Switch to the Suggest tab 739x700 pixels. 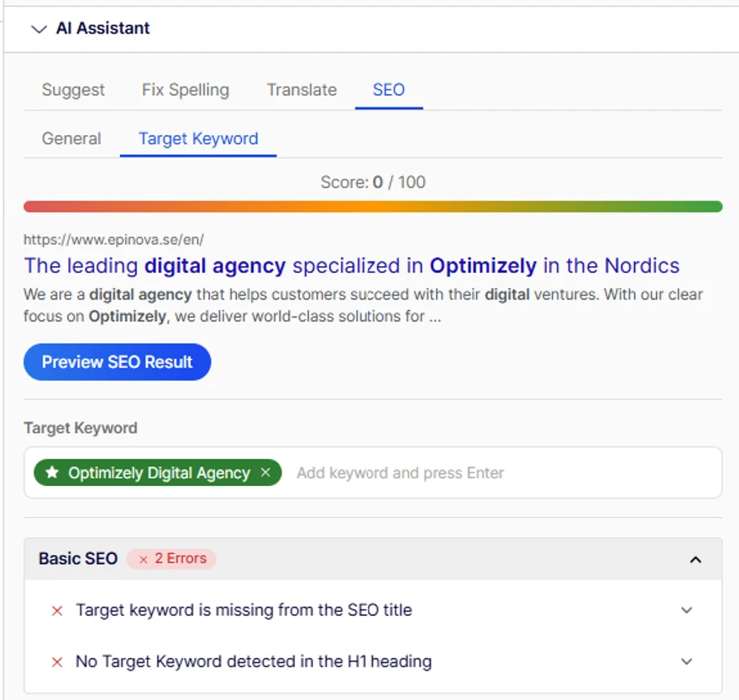(x=73, y=90)
